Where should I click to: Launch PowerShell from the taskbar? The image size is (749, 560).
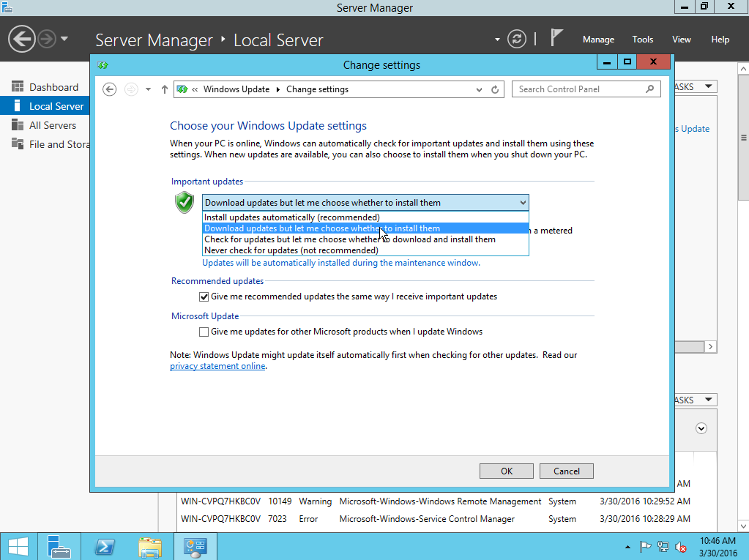point(105,547)
